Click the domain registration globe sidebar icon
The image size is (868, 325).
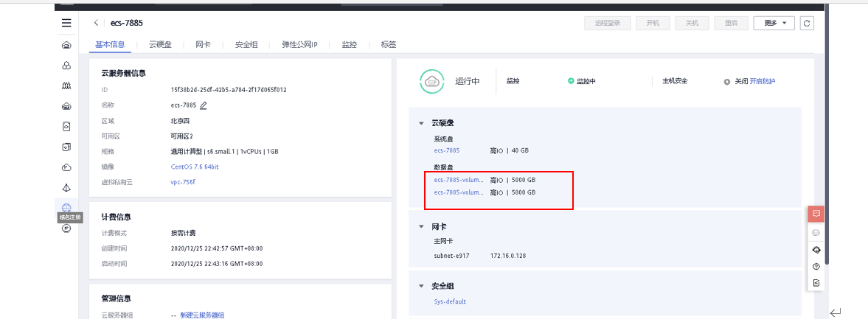click(x=66, y=208)
